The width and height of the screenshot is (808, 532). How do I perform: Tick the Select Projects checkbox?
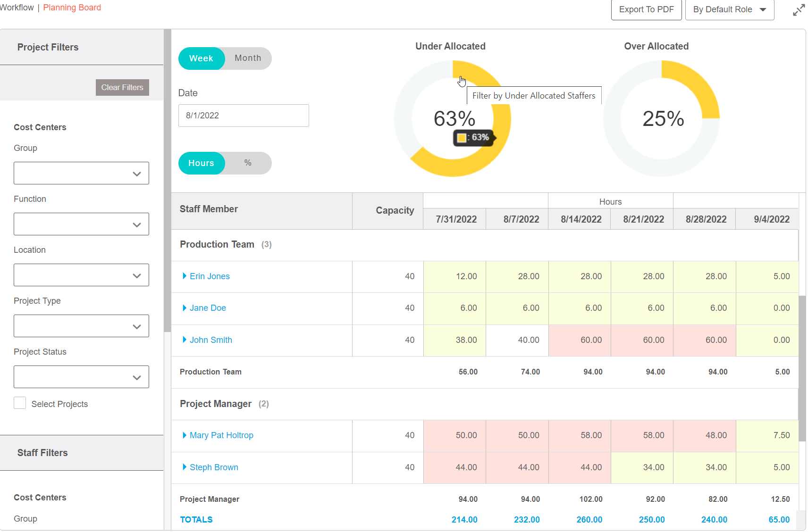20,403
